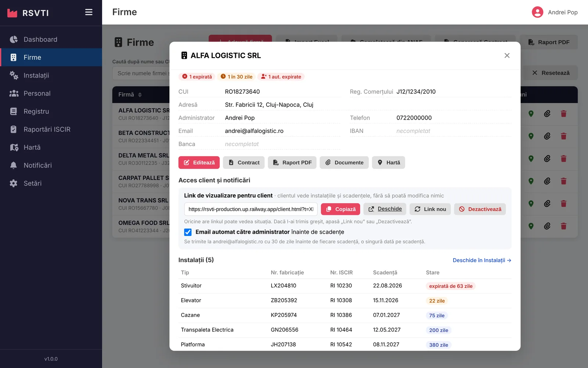The height and width of the screenshot is (368, 588).
Task: Click the Raport PDF button behind dialog
Action: coord(549,42)
